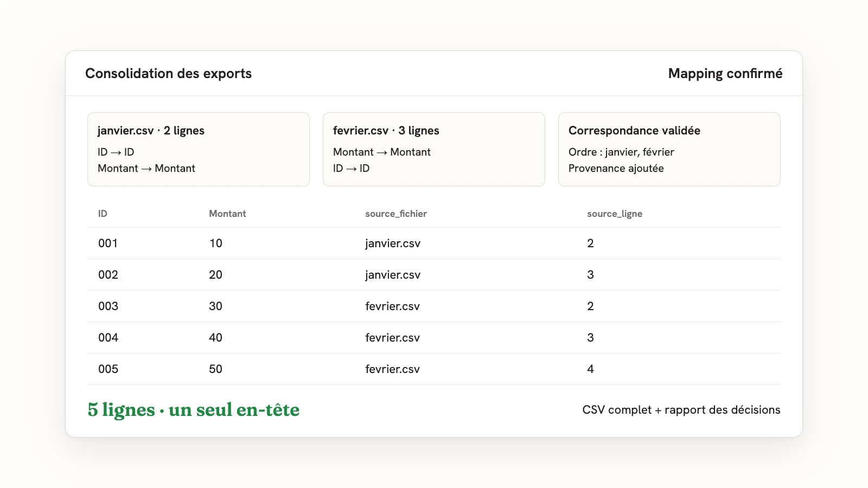Select the cell with ID 005
This screenshot has width=868, height=488.
point(108,369)
